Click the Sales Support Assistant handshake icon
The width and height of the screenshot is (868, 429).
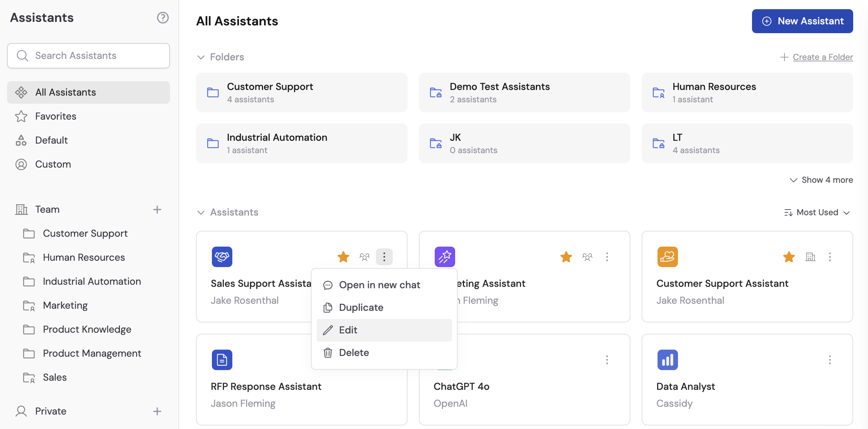pos(221,257)
